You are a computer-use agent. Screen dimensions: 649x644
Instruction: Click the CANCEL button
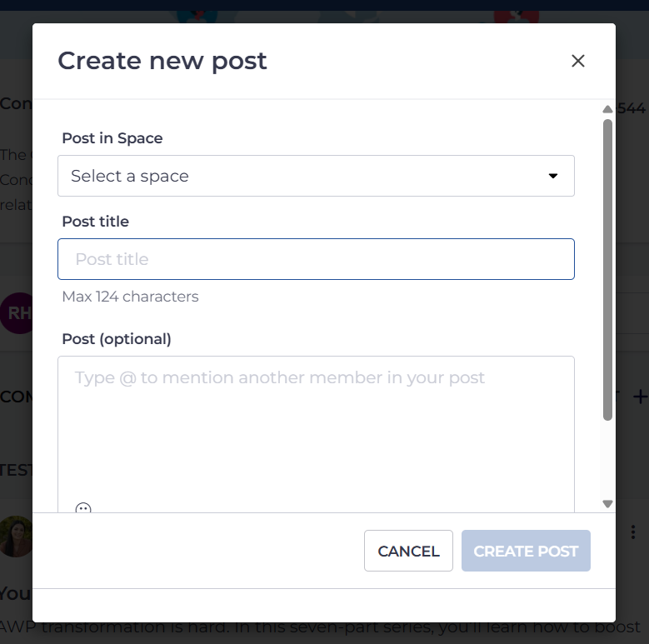408,551
